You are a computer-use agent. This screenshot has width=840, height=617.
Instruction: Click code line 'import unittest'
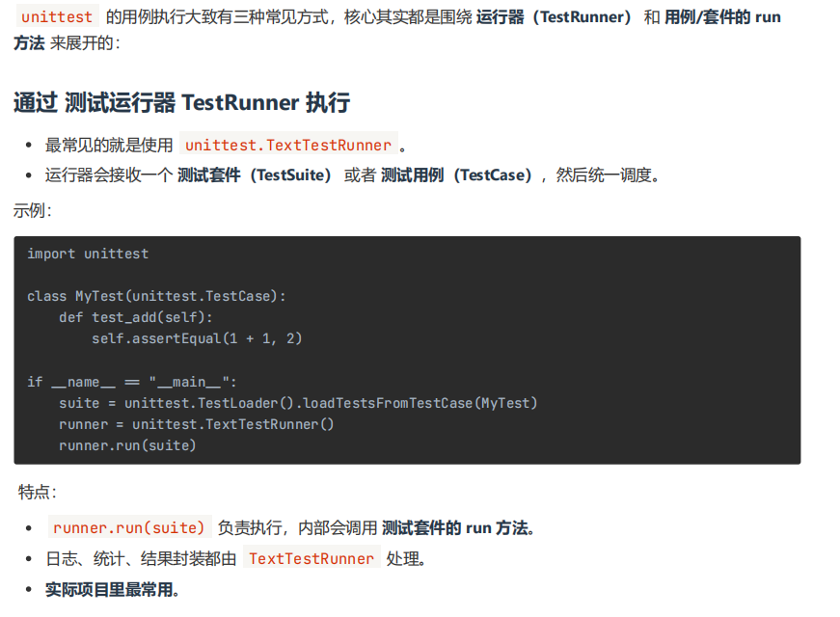(x=88, y=254)
